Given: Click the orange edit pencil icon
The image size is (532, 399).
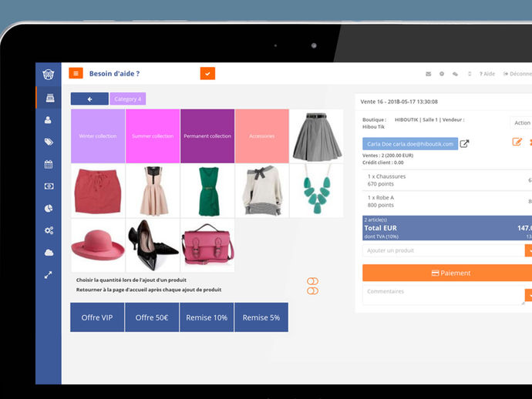Looking at the screenshot, I should click(517, 142).
